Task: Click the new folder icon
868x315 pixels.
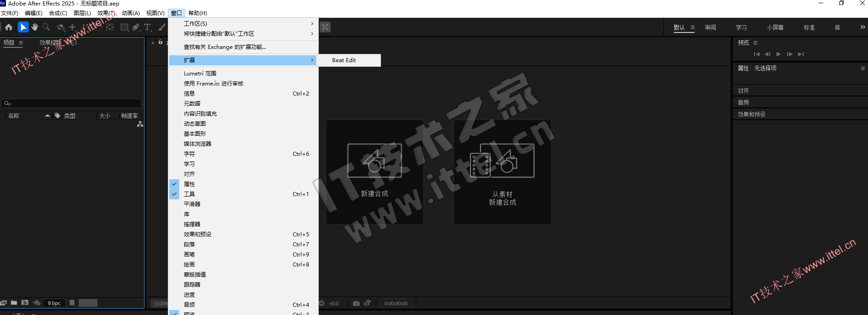Action: [14, 303]
